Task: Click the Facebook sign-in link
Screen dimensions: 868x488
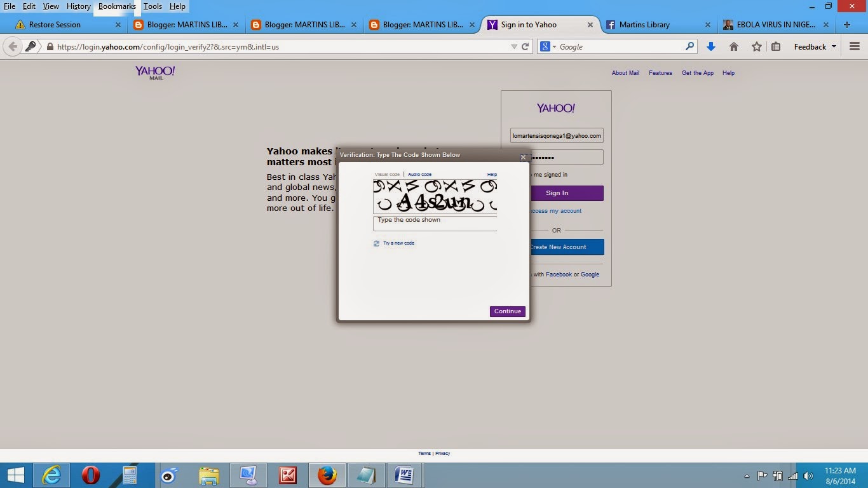Action: [x=559, y=274]
